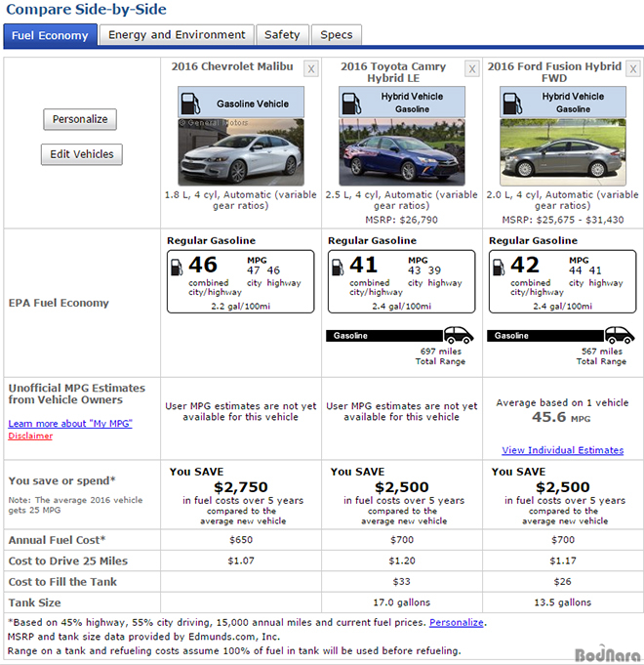Screen dimensions: 644x665
Task: Click the Camry 41 combined MPG value
Action: tap(364, 265)
